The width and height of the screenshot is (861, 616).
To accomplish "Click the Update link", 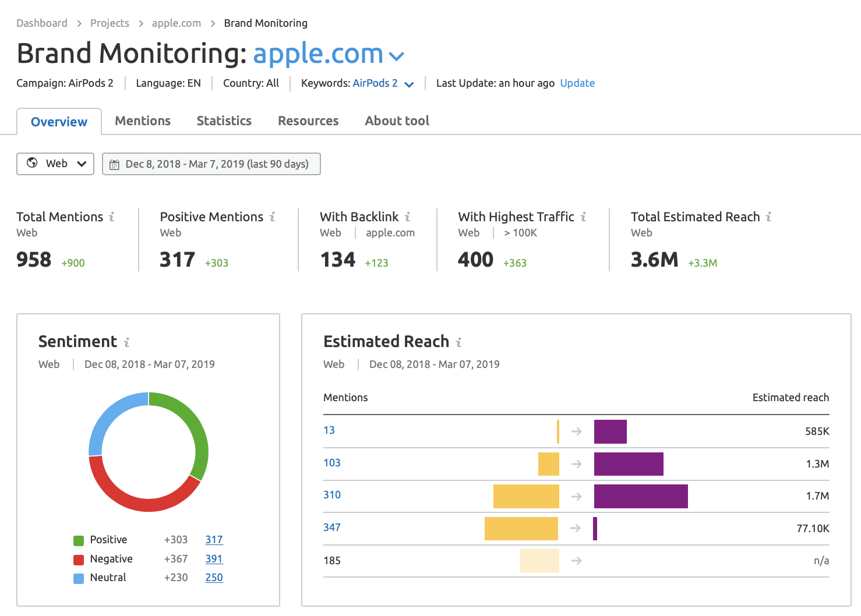I will [577, 83].
